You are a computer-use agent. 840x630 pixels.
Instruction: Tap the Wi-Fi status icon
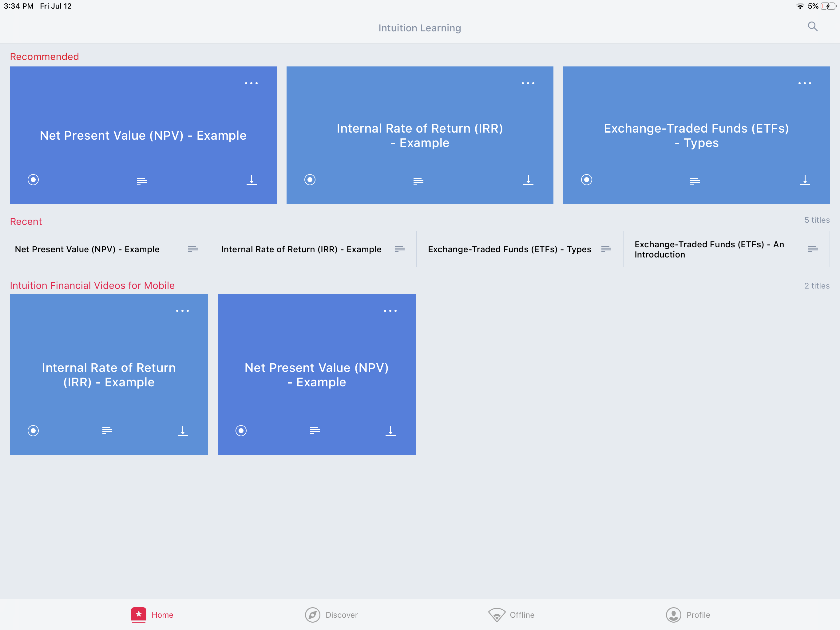pos(800,6)
